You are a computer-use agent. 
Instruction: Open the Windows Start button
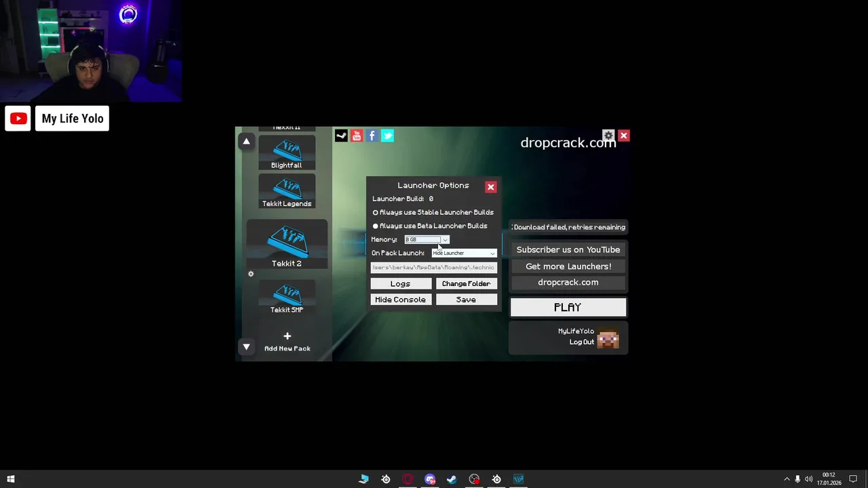coord(11,479)
